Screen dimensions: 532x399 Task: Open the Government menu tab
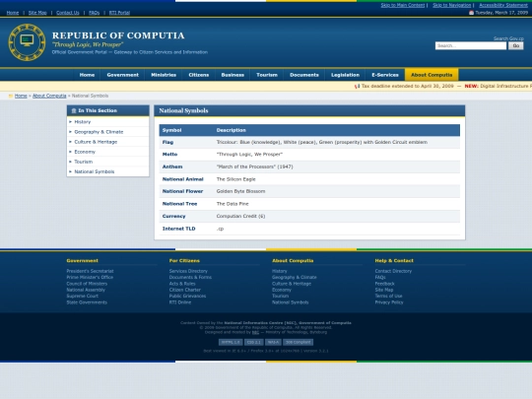pos(122,75)
